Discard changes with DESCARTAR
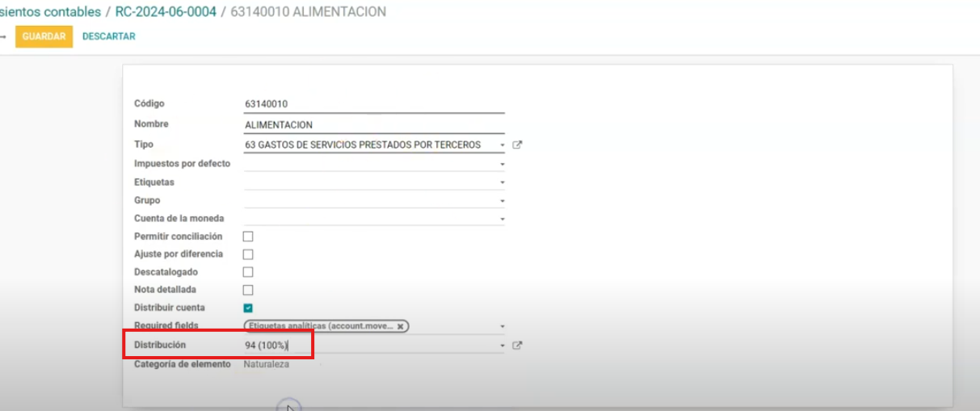 tap(109, 36)
